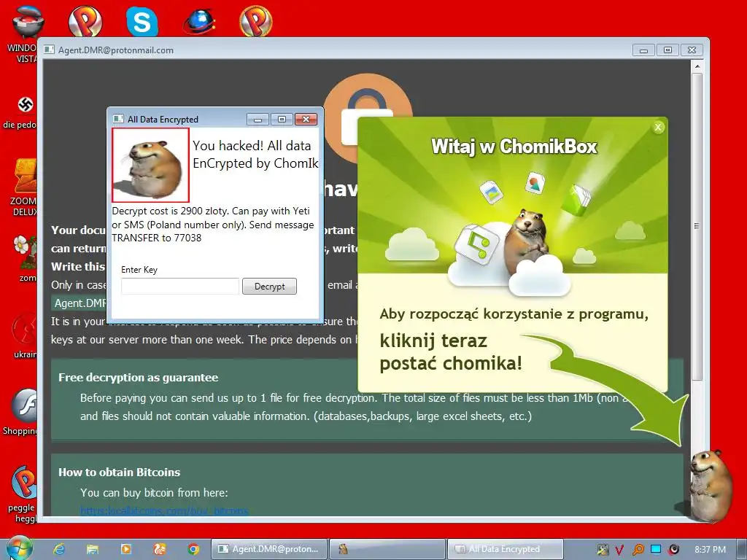Click the 8:37 PM clock

click(x=710, y=550)
